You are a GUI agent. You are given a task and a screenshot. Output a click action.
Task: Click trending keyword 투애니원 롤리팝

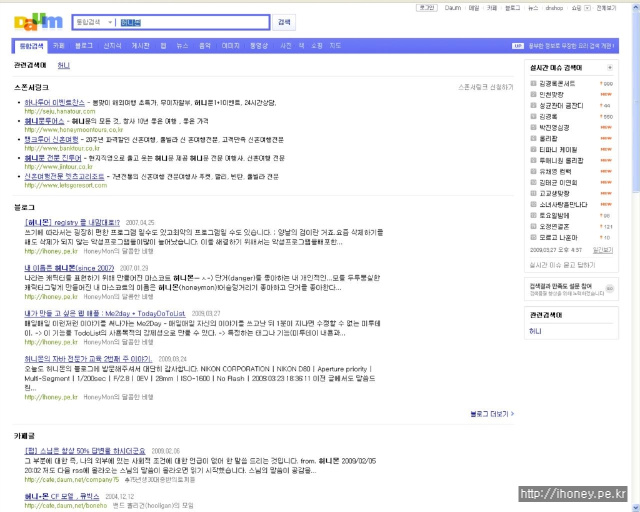point(561,161)
